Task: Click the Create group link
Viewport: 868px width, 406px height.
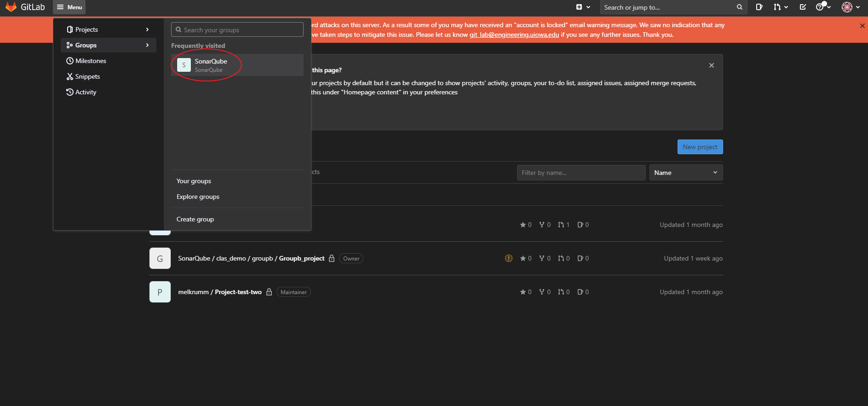Action: pyautogui.click(x=195, y=219)
